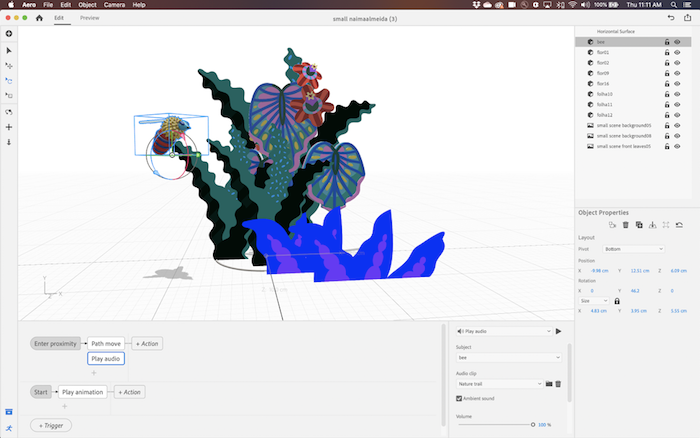Select the dolly camera tool
The width and height of the screenshot is (700, 438).
[x=9, y=142]
